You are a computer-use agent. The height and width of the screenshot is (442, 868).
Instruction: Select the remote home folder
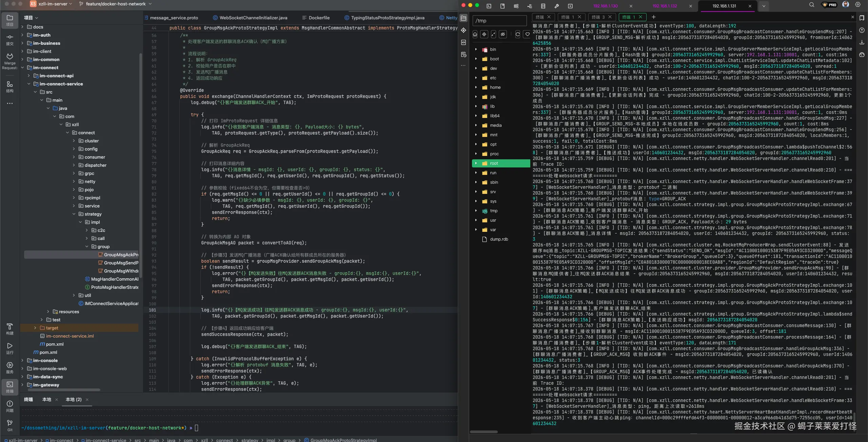(495, 87)
